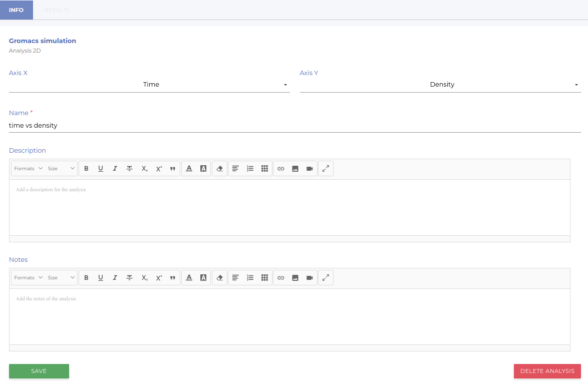Clear formatting with Description eraser icon

pyautogui.click(x=219, y=169)
